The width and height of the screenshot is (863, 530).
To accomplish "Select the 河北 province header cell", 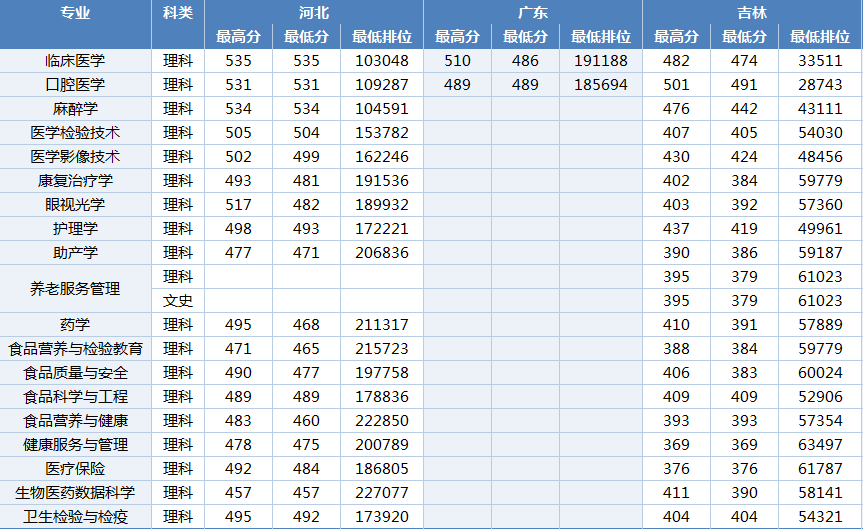I will pyautogui.click(x=314, y=12).
